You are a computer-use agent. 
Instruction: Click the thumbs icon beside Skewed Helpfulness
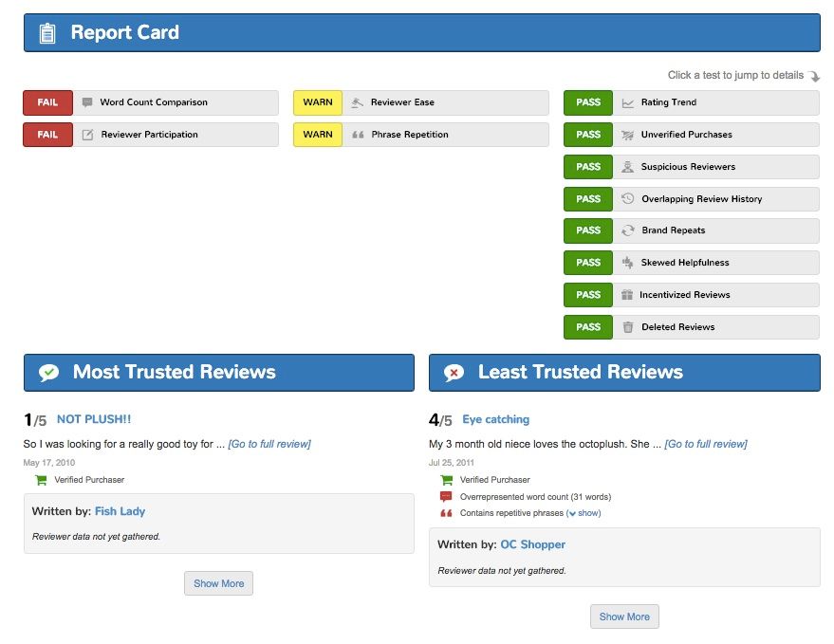pos(627,262)
